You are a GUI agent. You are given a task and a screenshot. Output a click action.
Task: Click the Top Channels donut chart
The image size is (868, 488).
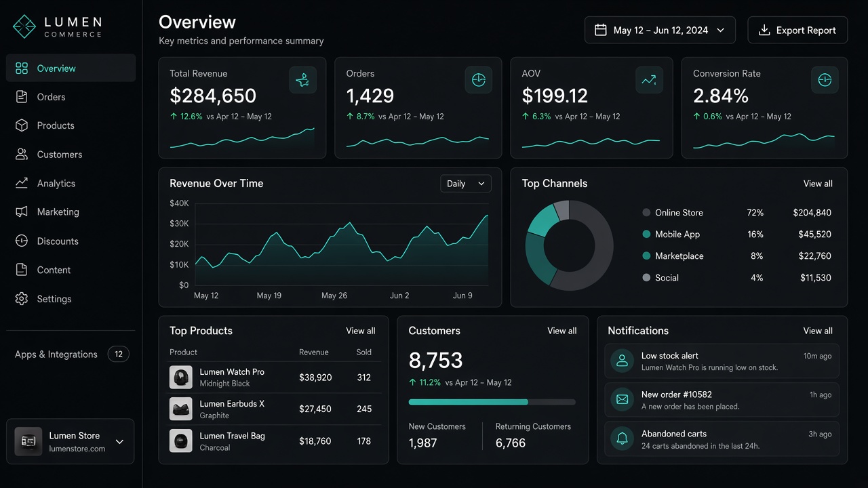pyautogui.click(x=569, y=245)
